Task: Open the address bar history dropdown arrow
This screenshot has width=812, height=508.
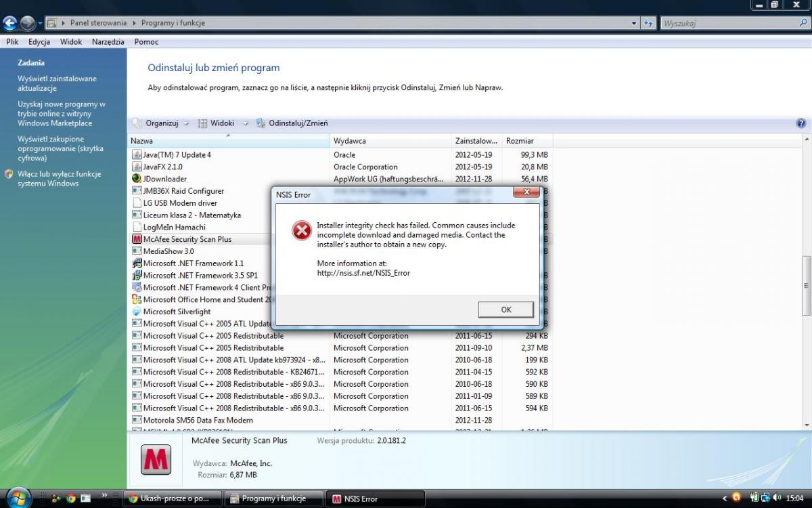Action: pos(634,23)
